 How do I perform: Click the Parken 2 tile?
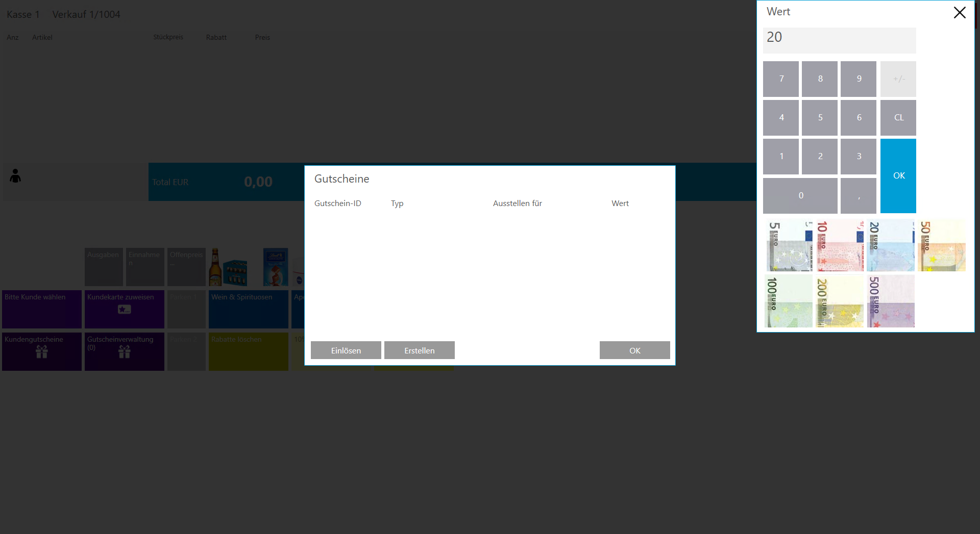tap(186, 351)
